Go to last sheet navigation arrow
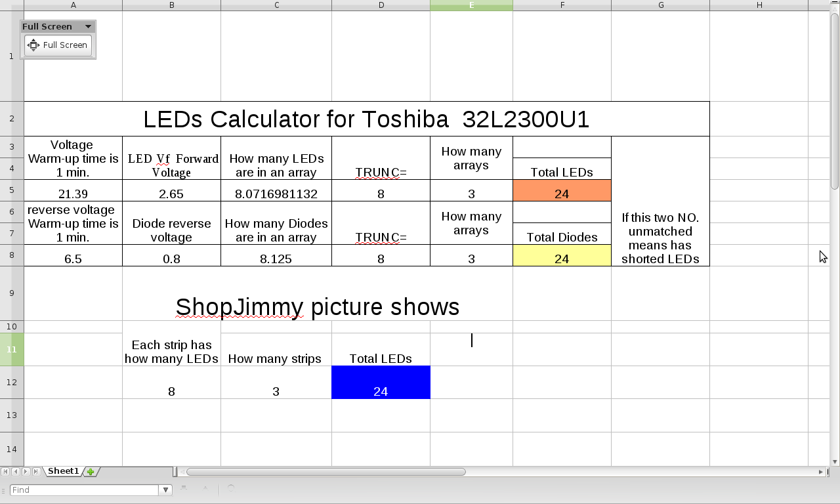This screenshot has height=504, width=840. pos(36,472)
